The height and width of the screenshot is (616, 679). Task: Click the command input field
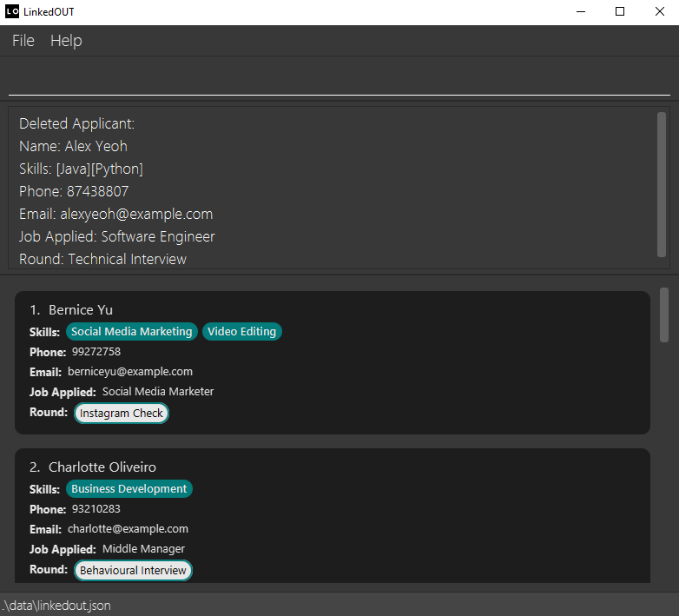(x=339, y=80)
